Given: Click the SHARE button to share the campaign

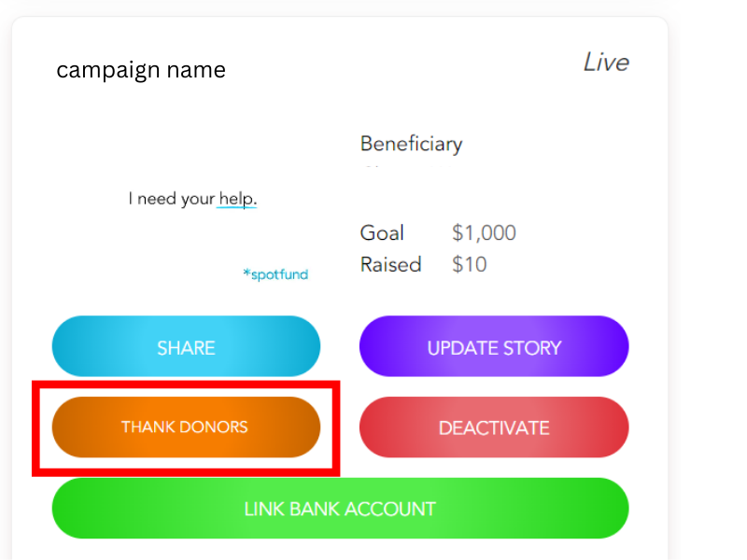Looking at the screenshot, I should coord(186,346).
